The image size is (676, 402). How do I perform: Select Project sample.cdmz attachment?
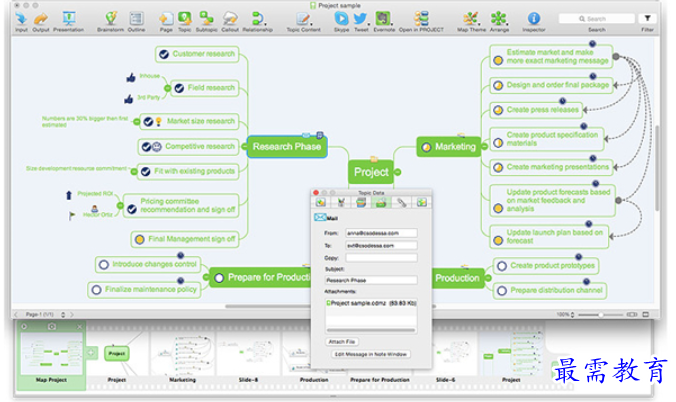(x=371, y=303)
